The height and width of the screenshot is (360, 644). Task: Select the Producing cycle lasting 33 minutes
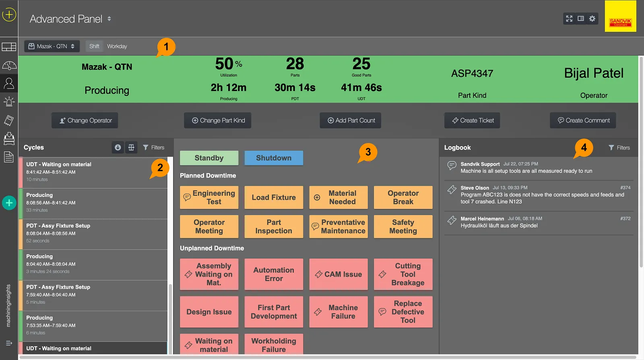93,203
